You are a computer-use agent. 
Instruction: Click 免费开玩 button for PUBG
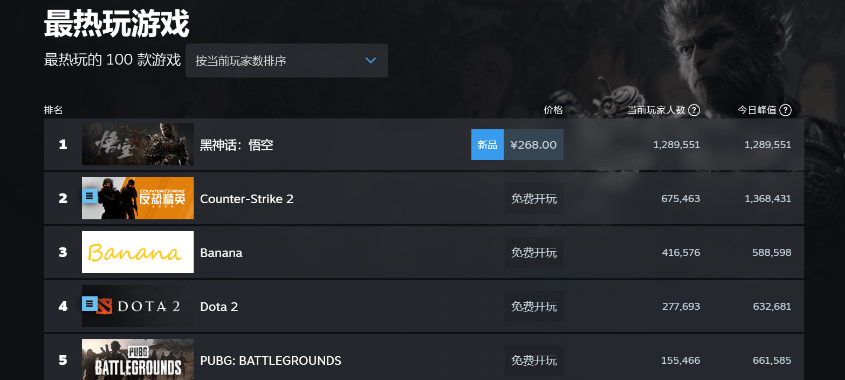pyautogui.click(x=534, y=360)
